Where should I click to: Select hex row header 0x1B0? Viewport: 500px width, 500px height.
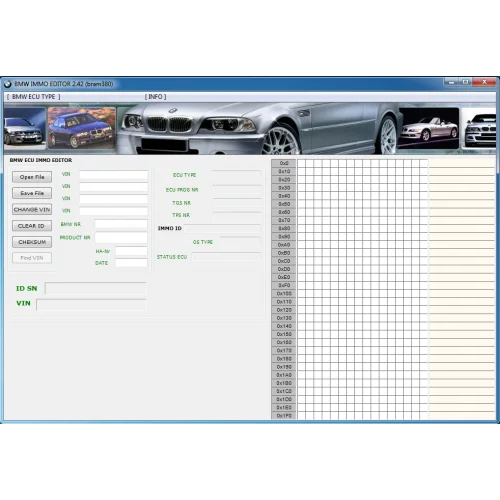point(284,383)
